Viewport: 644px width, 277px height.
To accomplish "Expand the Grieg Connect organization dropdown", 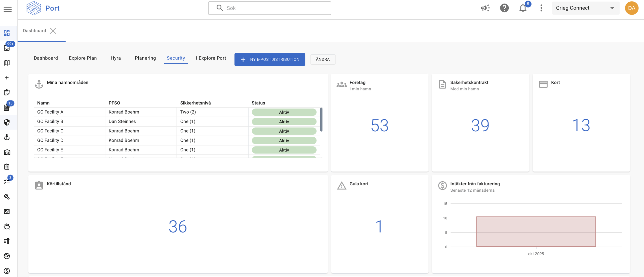I will pos(585,8).
